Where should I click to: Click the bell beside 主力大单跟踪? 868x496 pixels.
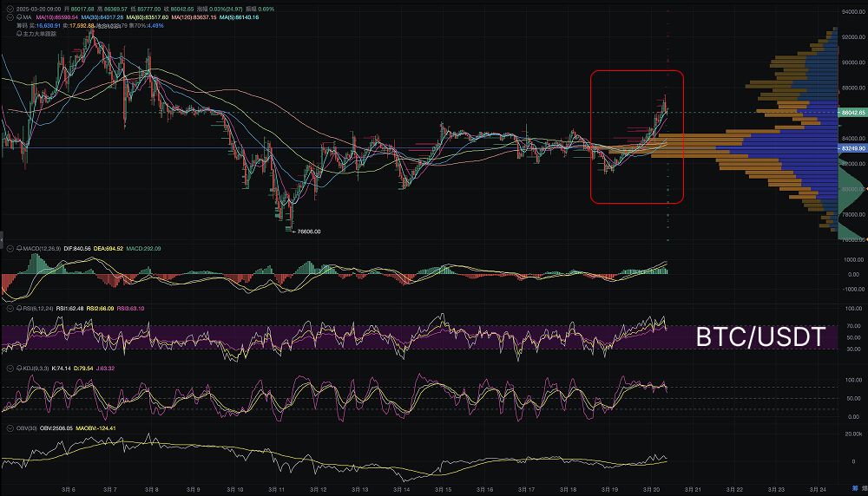(x=18, y=34)
